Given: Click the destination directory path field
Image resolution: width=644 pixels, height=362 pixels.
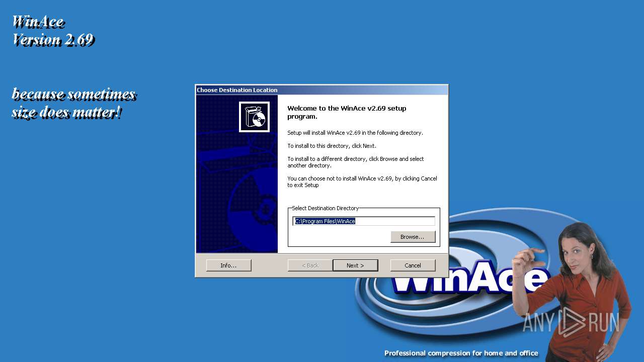Looking at the screenshot, I should pyautogui.click(x=364, y=221).
